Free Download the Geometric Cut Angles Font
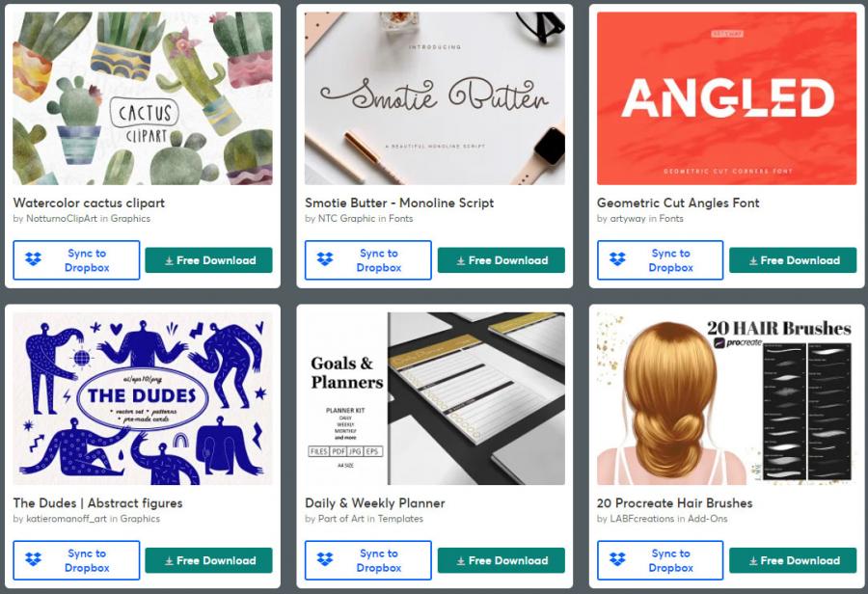 (793, 260)
